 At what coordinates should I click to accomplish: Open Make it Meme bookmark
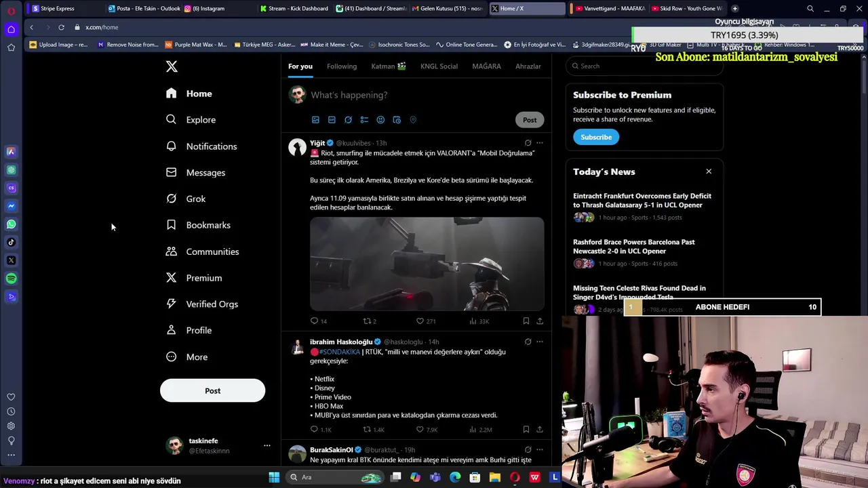click(332, 45)
